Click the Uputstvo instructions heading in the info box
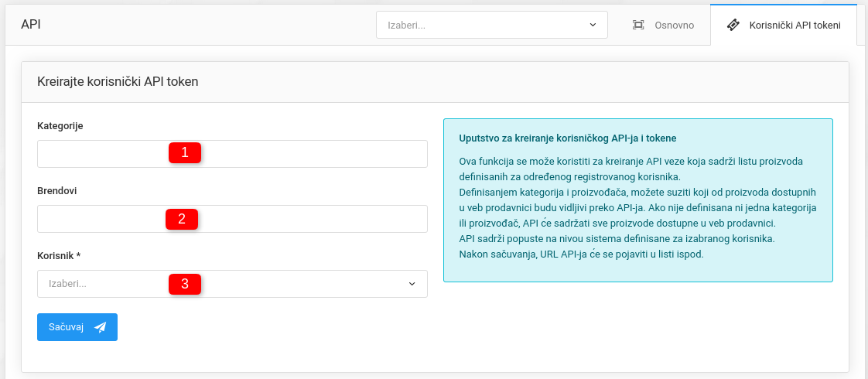 (568, 138)
